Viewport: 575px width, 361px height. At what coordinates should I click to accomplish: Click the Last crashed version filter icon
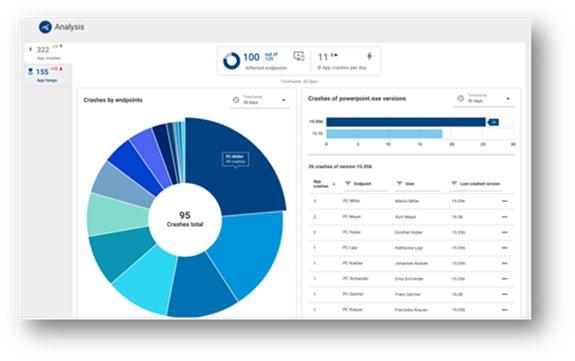click(x=454, y=183)
